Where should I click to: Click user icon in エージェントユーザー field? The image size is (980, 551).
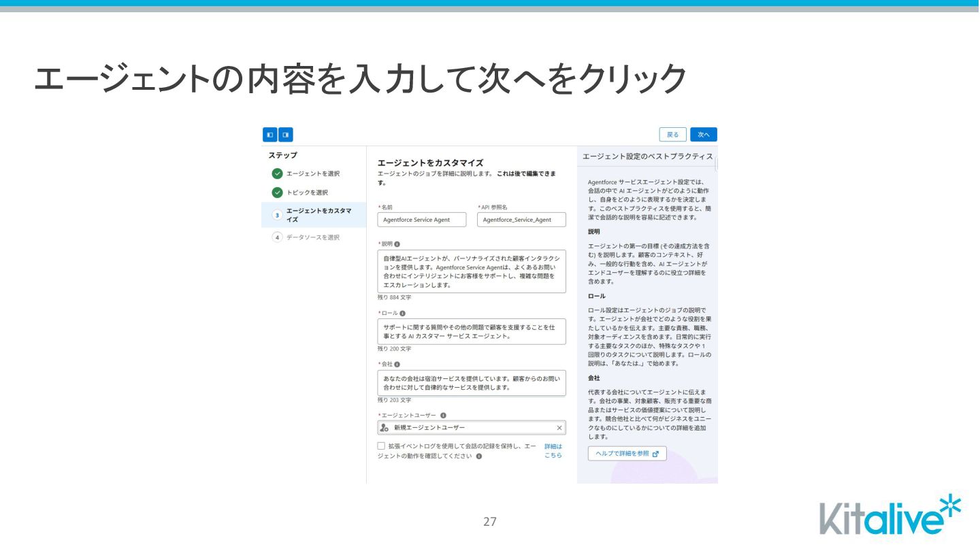coord(385,428)
